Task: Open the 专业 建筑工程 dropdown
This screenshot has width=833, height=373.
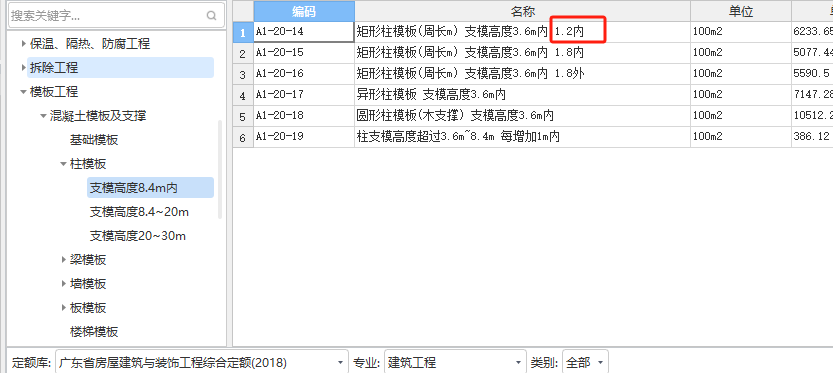Action: [455, 362]
